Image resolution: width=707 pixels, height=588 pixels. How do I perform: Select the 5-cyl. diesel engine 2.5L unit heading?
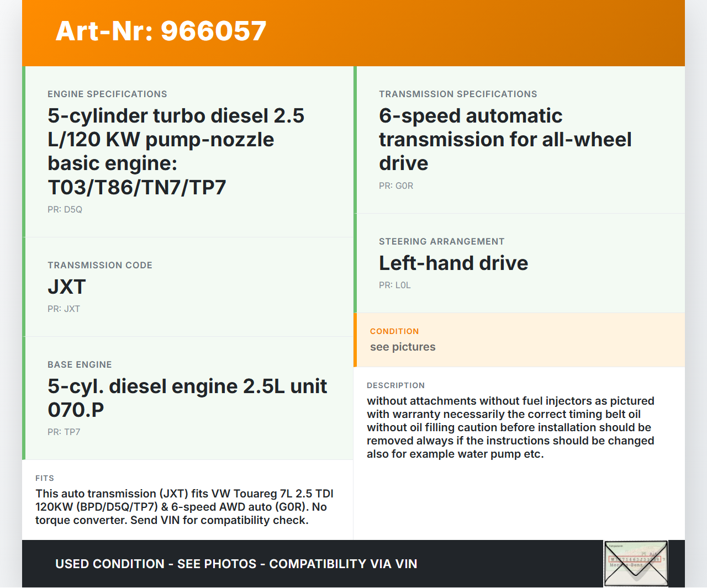187,398
